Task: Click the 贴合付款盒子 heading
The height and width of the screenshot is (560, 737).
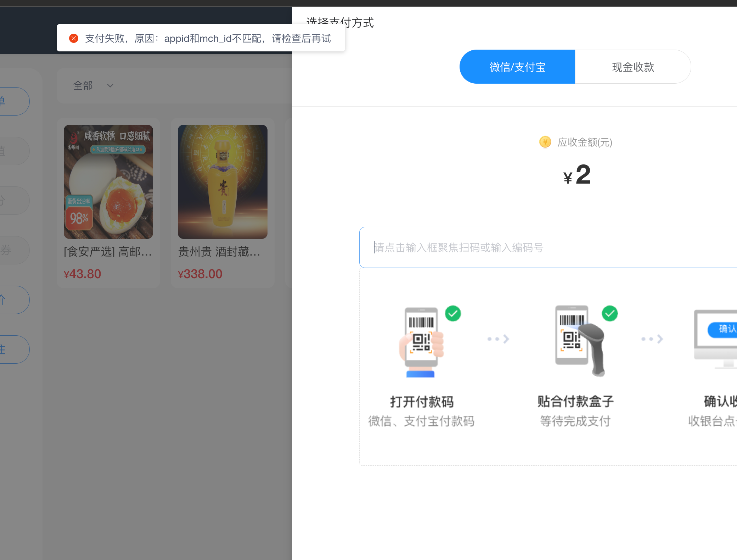Action: pyautogui.click(x=575, y=402)
